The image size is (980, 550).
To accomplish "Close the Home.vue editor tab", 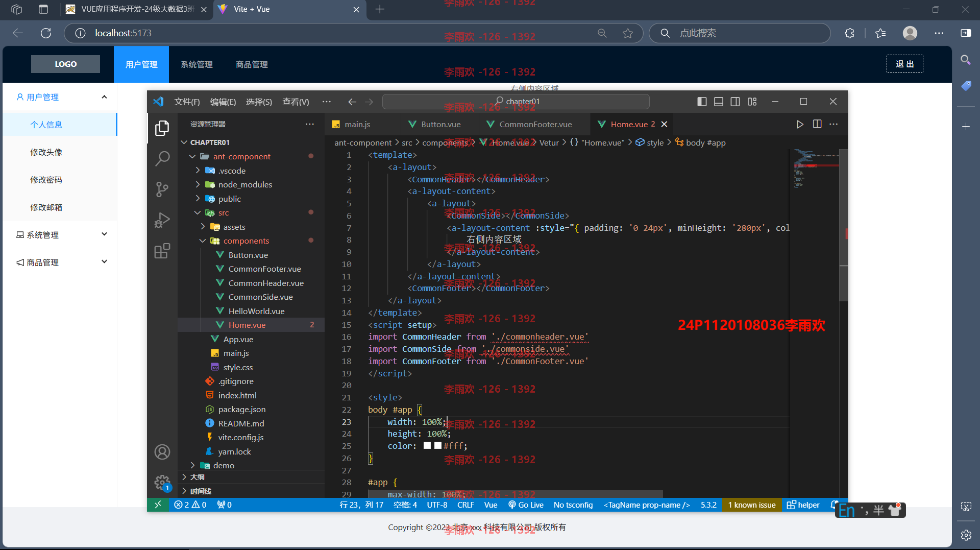I will tap(664, 124).
